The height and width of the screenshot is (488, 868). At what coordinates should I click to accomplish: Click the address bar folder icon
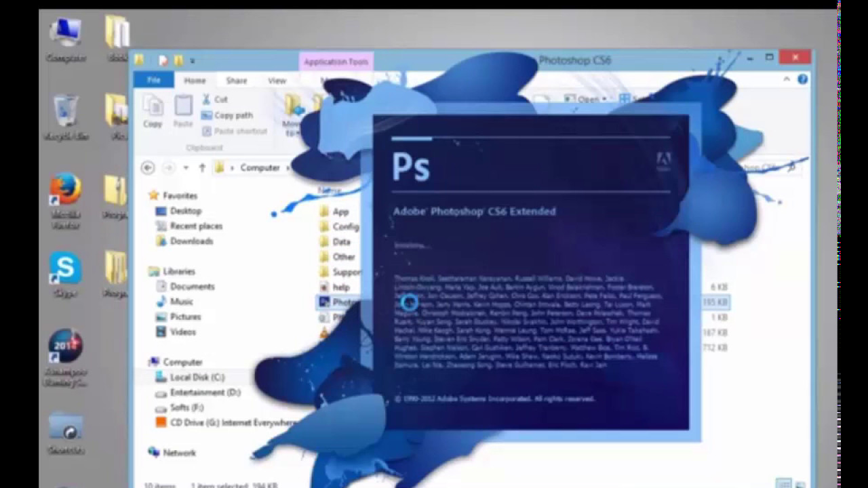[219, 167]
